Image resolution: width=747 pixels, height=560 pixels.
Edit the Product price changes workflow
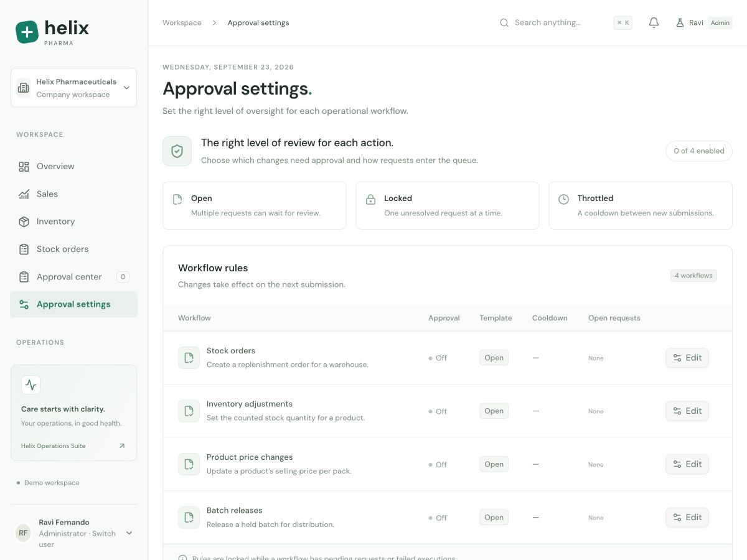click(x=687, y=464)
